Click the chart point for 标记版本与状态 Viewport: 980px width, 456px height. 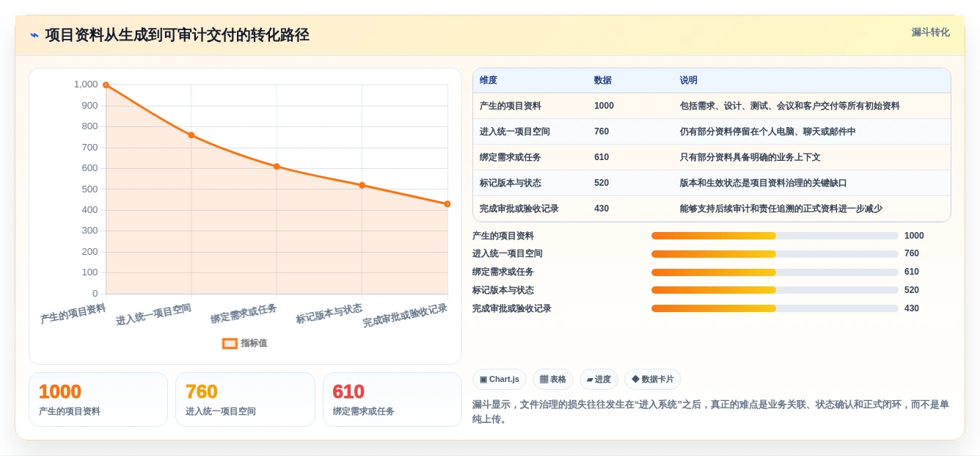pyautogui.click(x=362, y=185)
